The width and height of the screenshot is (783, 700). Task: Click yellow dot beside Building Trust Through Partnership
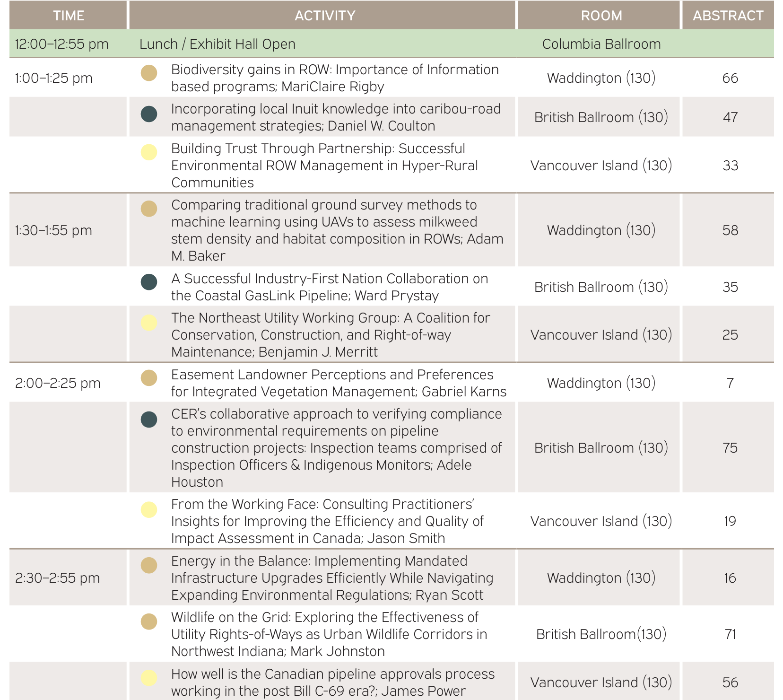149,152
